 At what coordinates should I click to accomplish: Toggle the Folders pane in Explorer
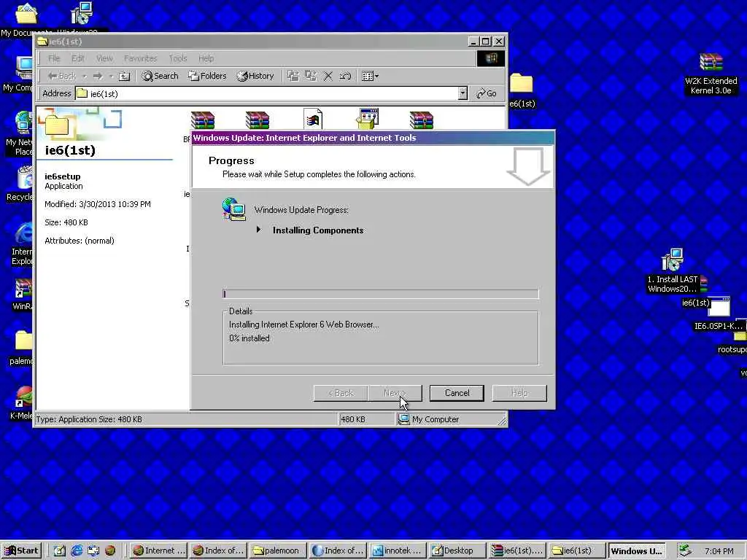[207, 76]
